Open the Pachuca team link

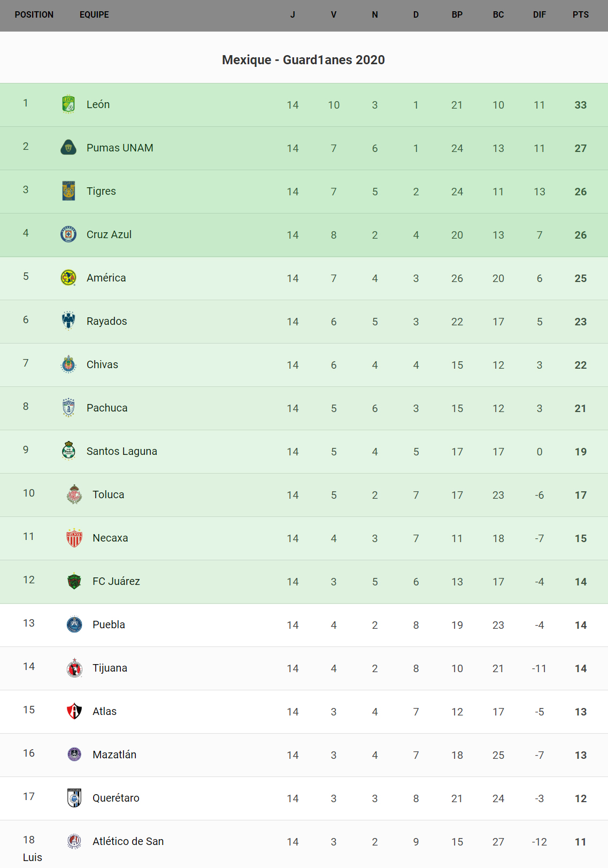107,408
